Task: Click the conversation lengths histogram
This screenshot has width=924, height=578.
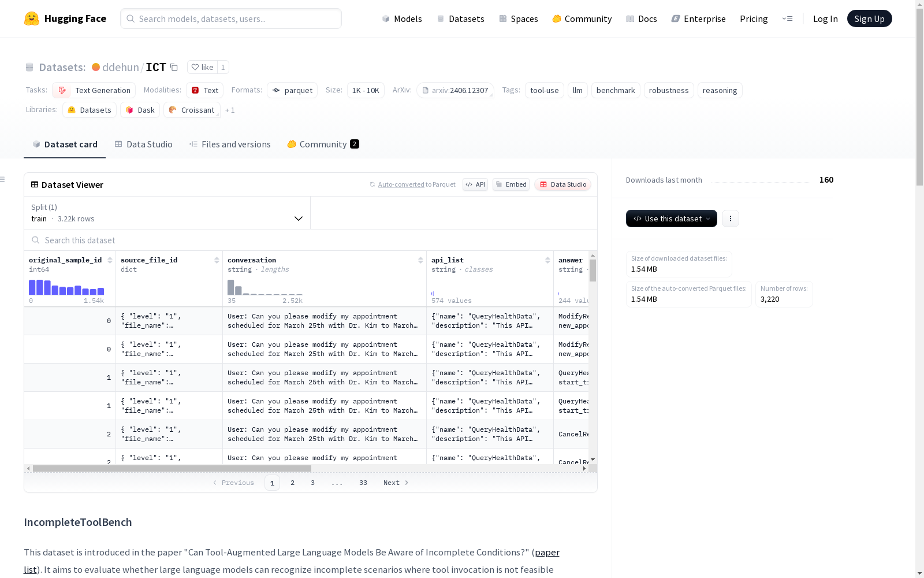Action: pos(265,287)
